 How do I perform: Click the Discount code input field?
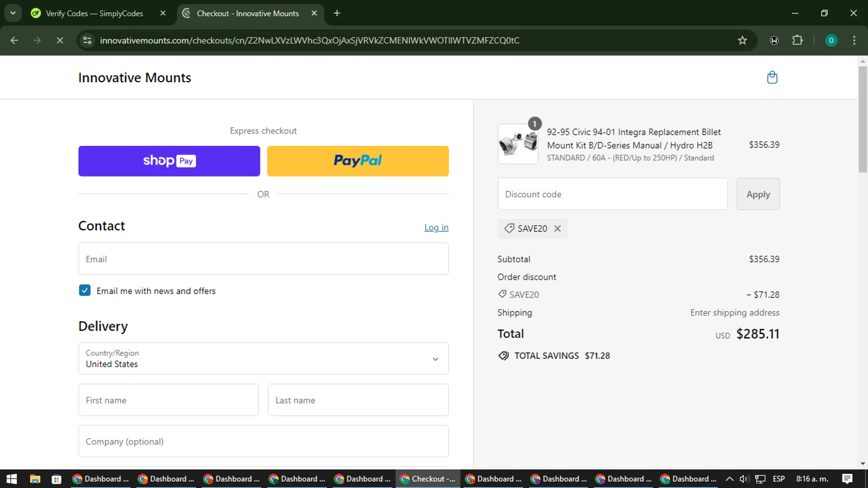click(612, 194)
